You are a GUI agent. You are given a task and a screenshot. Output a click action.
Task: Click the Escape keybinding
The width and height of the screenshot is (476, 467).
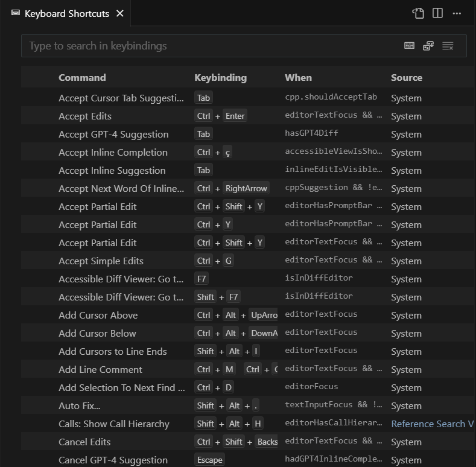tap(209, 460)
